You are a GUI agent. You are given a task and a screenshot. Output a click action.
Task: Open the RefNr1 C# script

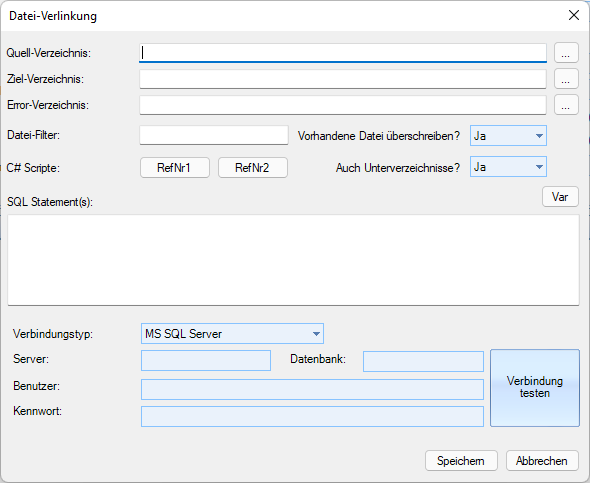[175, 167]
